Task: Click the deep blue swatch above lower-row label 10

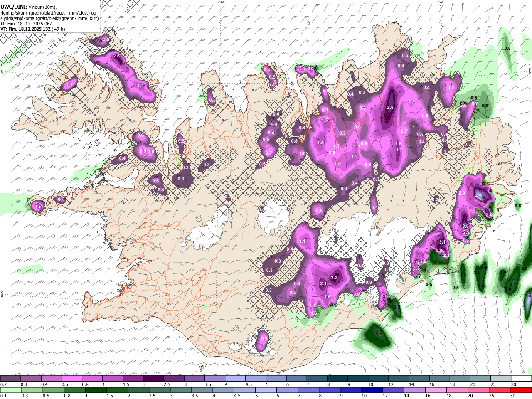Action: 372,390
